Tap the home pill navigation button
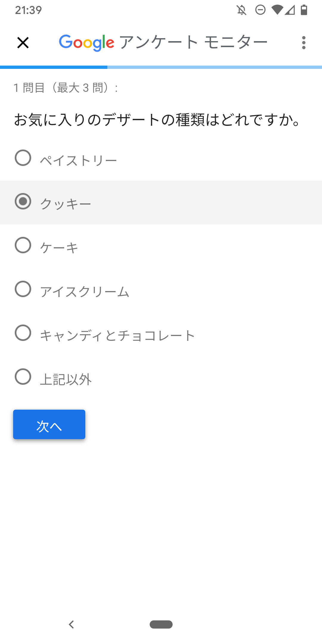Image resolution: width=322 pixels, height=644 pixels. tap(161, 624)
